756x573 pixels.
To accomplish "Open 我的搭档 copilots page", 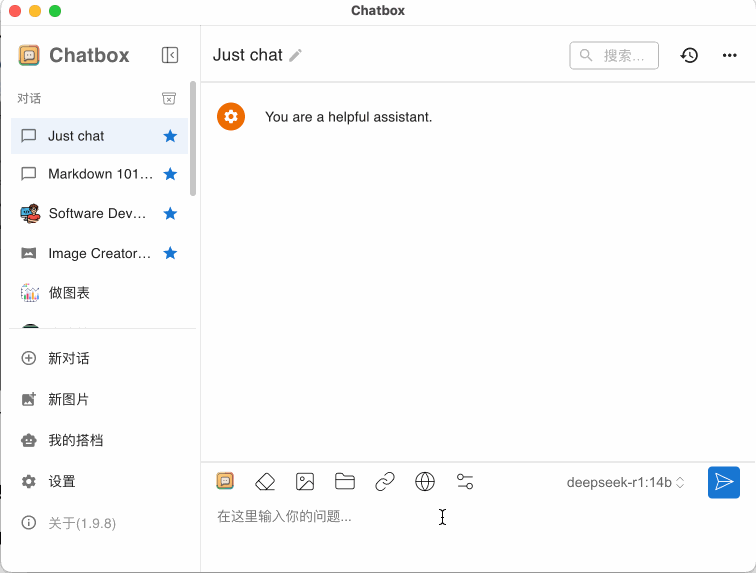I will pyautogui.click(x=99, y=440).
